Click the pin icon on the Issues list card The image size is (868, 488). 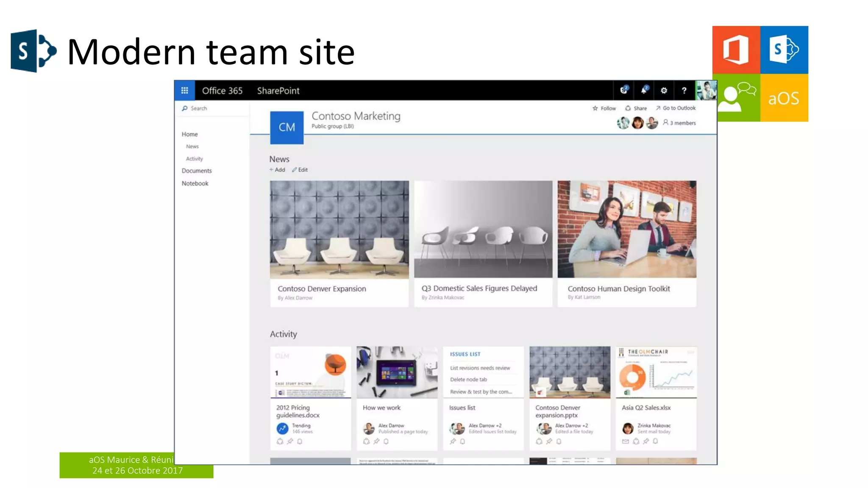pyautogui.click(x=453, y=441)
